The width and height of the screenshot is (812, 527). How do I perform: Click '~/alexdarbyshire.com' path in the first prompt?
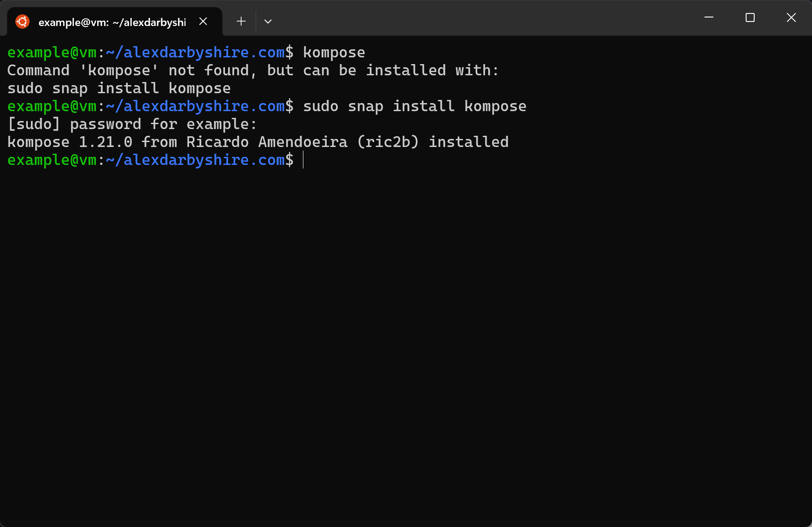click(195, 52)
